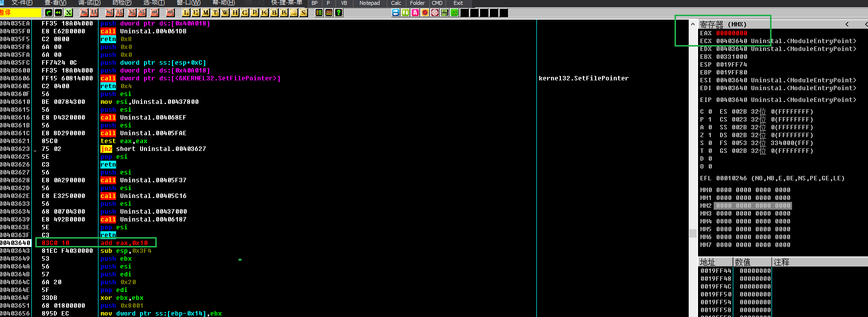Click the Step over icon
The height and width of the screenshot is (317, 868).
pyautogui.click(x=120, y=13)
